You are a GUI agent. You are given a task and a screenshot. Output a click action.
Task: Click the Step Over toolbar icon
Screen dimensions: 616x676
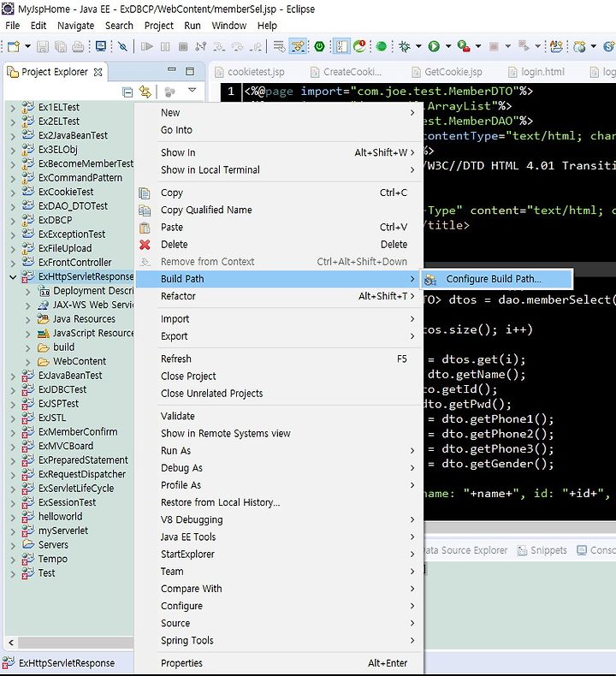[237, 46]
